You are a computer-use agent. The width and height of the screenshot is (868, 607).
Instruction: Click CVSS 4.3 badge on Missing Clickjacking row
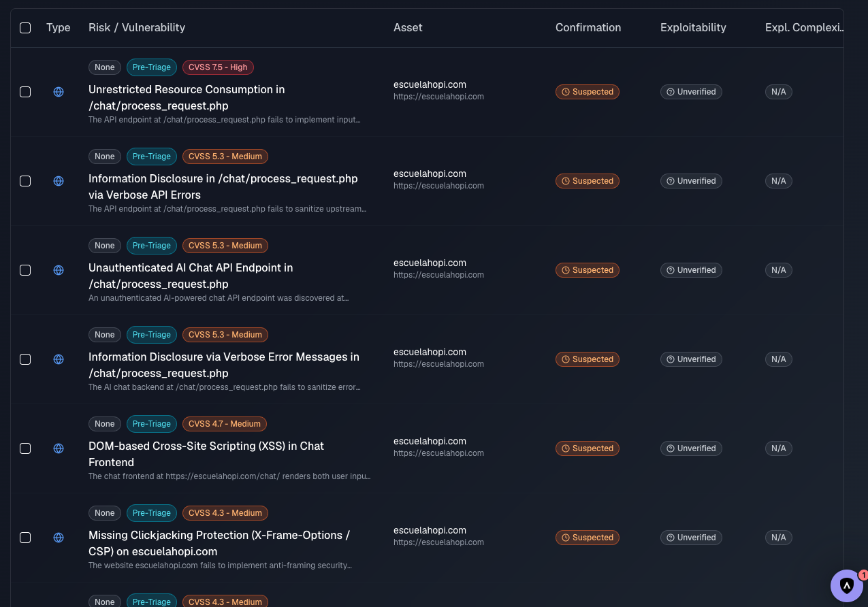tap(225, 513)
